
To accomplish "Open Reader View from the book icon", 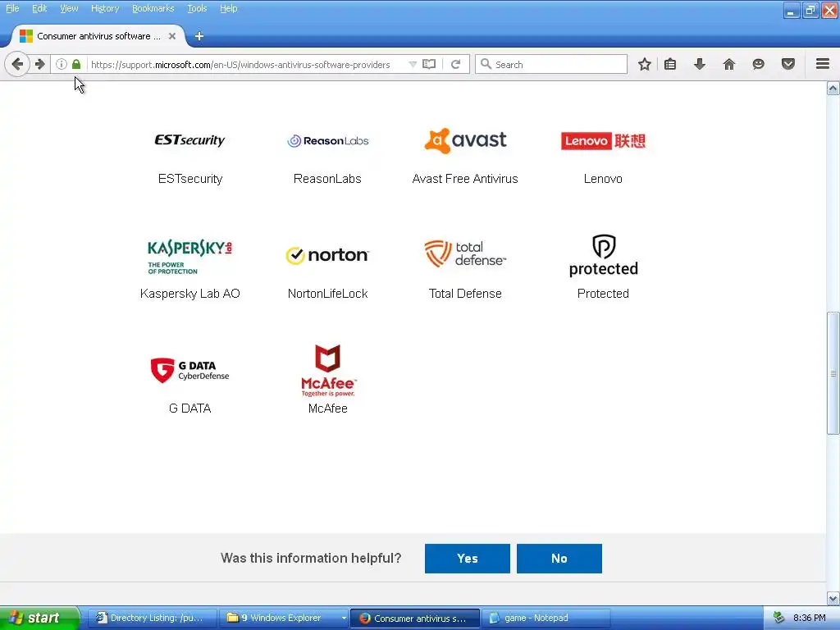I will tap(429, 64).
